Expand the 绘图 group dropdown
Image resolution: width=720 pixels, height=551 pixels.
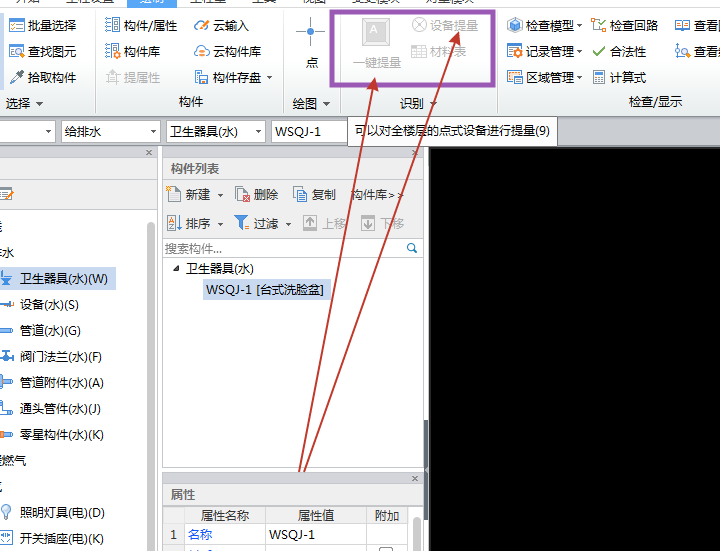tap(326, 104)
